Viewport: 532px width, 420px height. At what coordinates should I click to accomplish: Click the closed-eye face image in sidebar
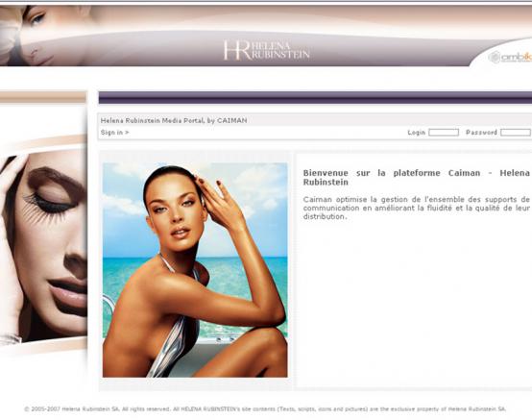43,246
